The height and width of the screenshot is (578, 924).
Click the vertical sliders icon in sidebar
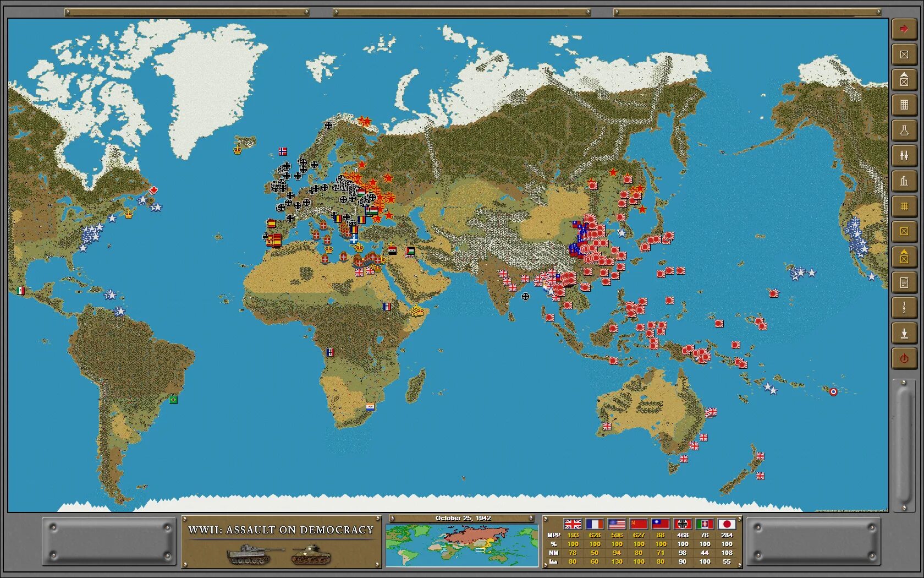[904, 156]
